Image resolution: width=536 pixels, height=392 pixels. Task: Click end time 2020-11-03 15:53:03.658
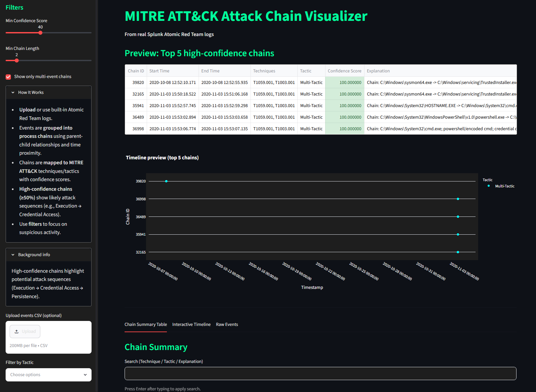point(224,117)
